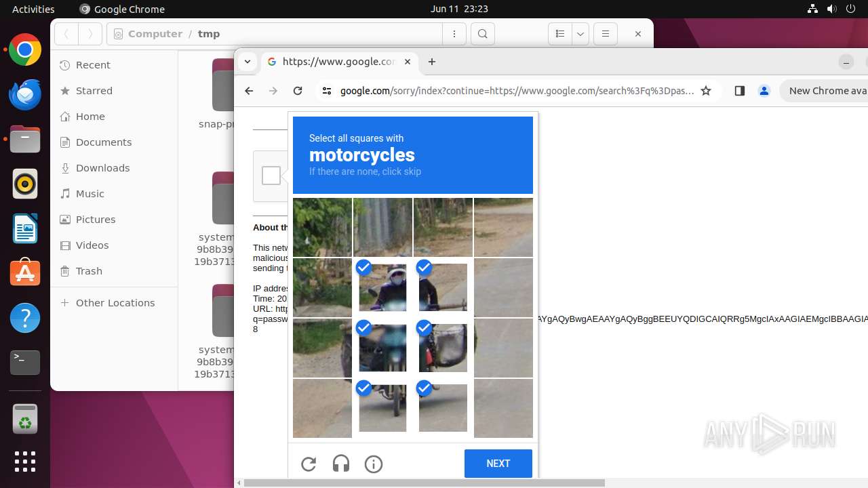Screen dimensions: 868x488
Task: Go back in Files window
Action: 66,34
